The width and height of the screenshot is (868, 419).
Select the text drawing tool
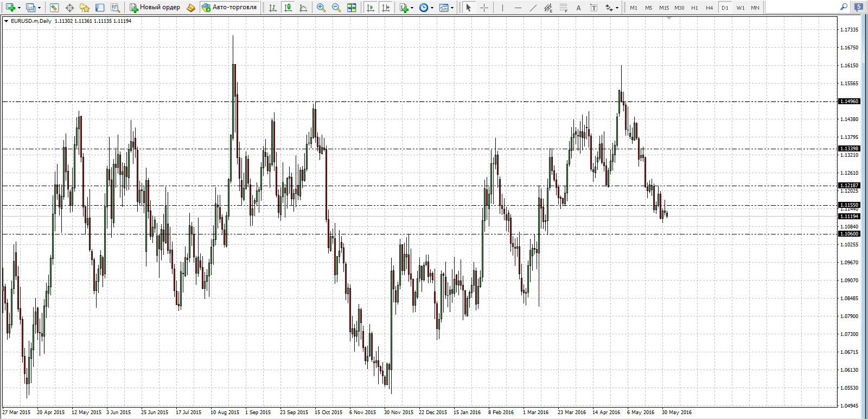coord(578,8)
